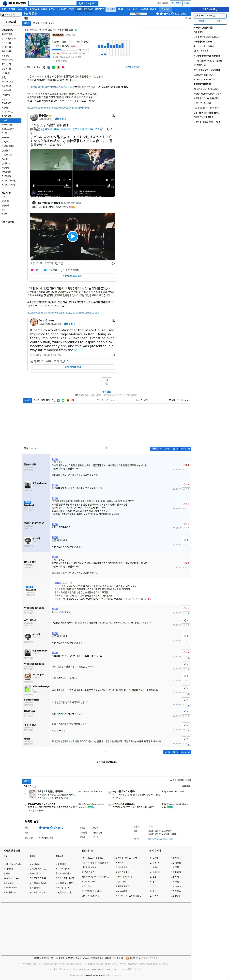
Task: Refresh icon in bottom post toolbar
Action: tap(98, 400)
